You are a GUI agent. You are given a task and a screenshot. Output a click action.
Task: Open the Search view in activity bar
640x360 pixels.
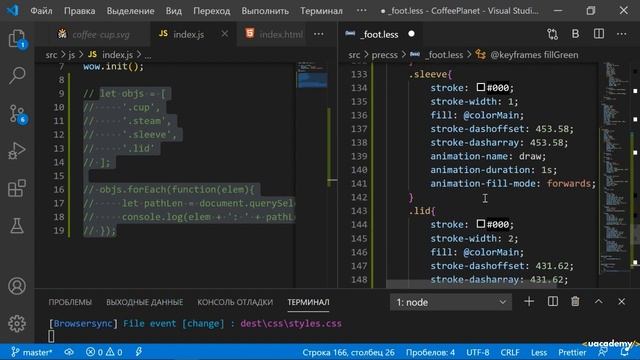tap(17, 76)
